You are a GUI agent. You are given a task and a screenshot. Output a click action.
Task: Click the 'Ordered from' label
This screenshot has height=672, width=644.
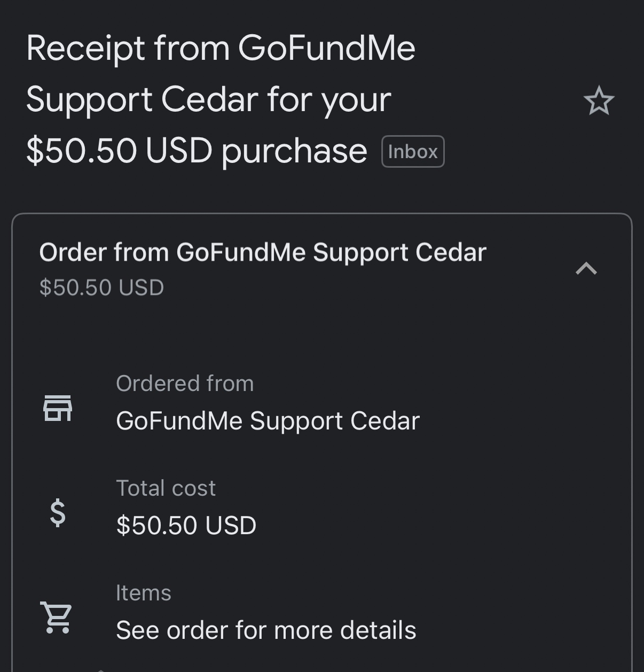pyautogui.click(x=185, y=384)
